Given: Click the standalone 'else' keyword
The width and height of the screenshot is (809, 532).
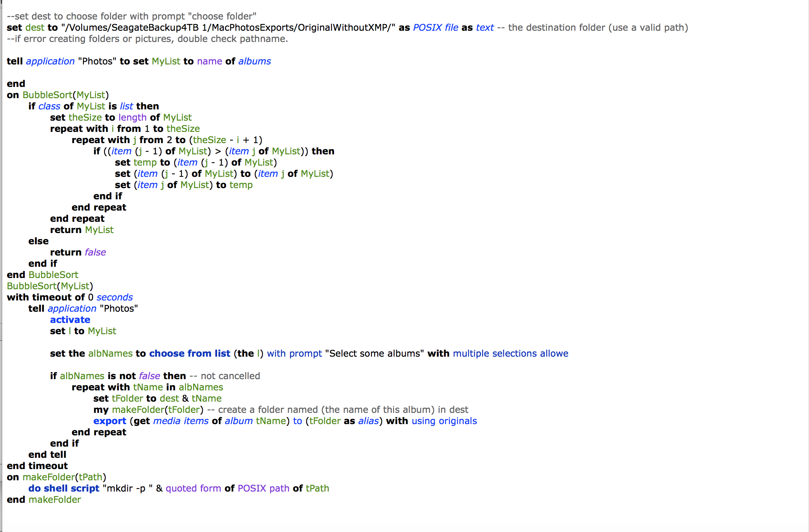Looking at the screenshot, I should click(x=38, y=241).
